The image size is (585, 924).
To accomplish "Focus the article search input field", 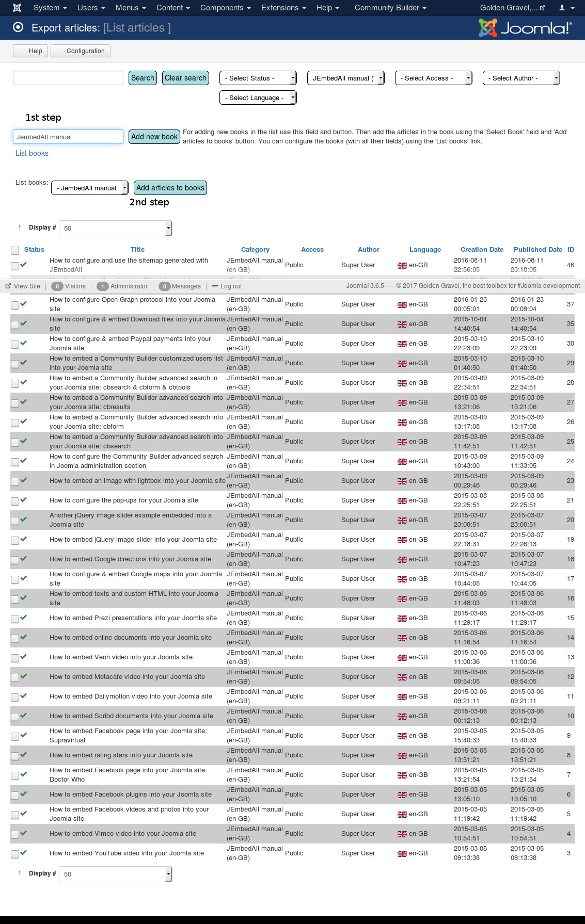I will (68, 78).
